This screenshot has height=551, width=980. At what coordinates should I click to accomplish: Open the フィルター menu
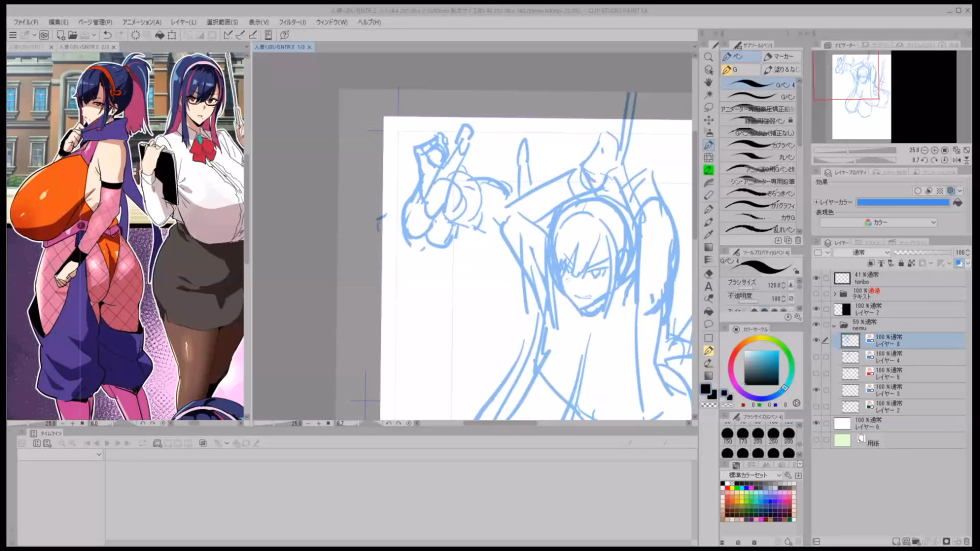point(292,22)
